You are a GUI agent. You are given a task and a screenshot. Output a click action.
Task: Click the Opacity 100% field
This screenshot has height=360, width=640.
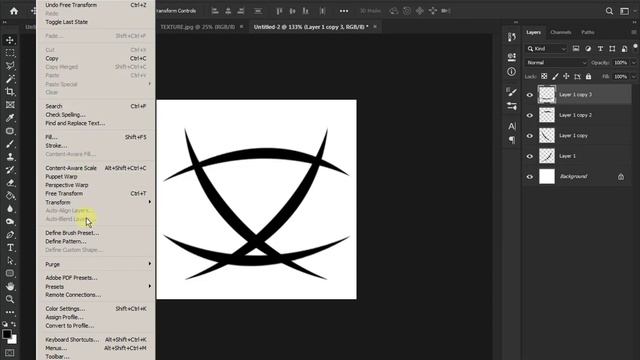coord(620,63)
